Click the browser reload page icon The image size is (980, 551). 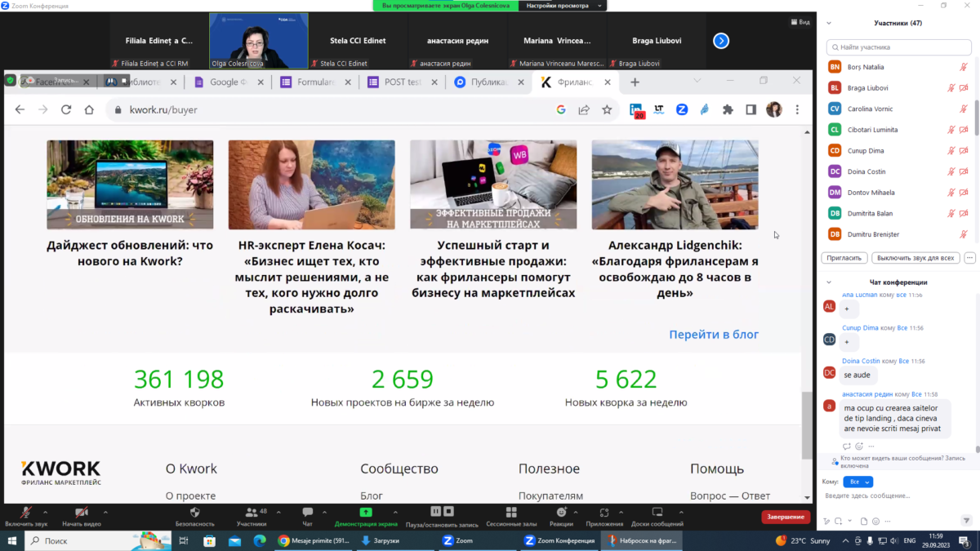(x=66, y=109)
